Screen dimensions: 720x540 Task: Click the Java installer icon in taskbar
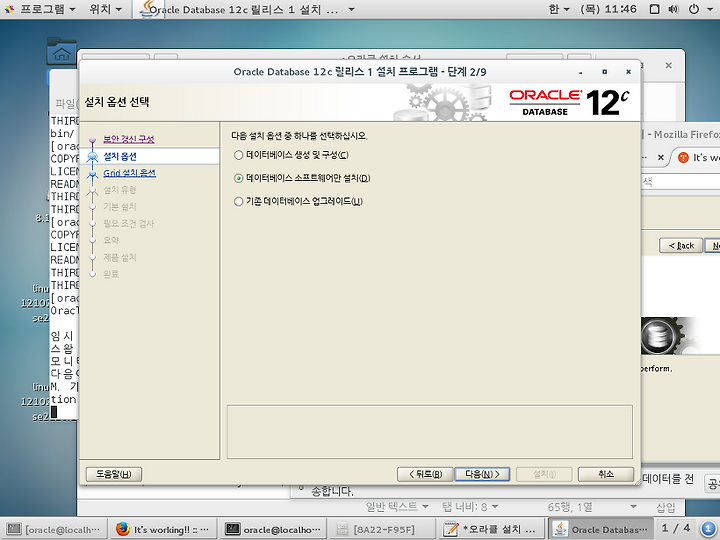[560, 529]
